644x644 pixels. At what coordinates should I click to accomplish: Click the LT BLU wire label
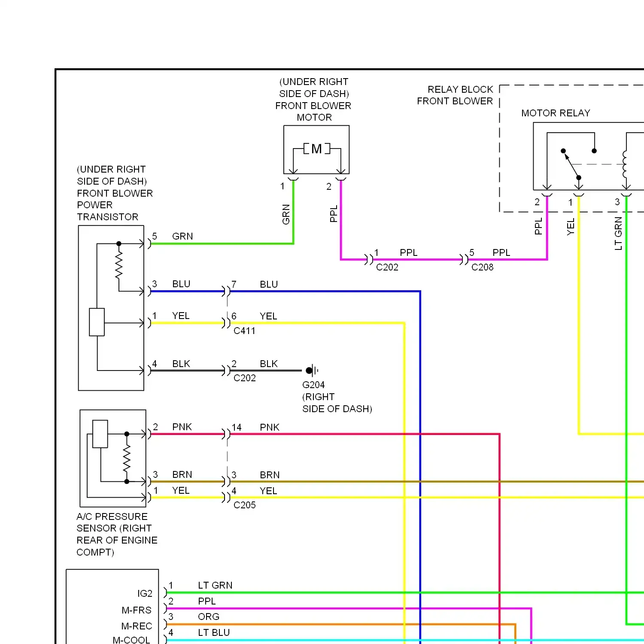pyautogui.click(x=214, y=632)
